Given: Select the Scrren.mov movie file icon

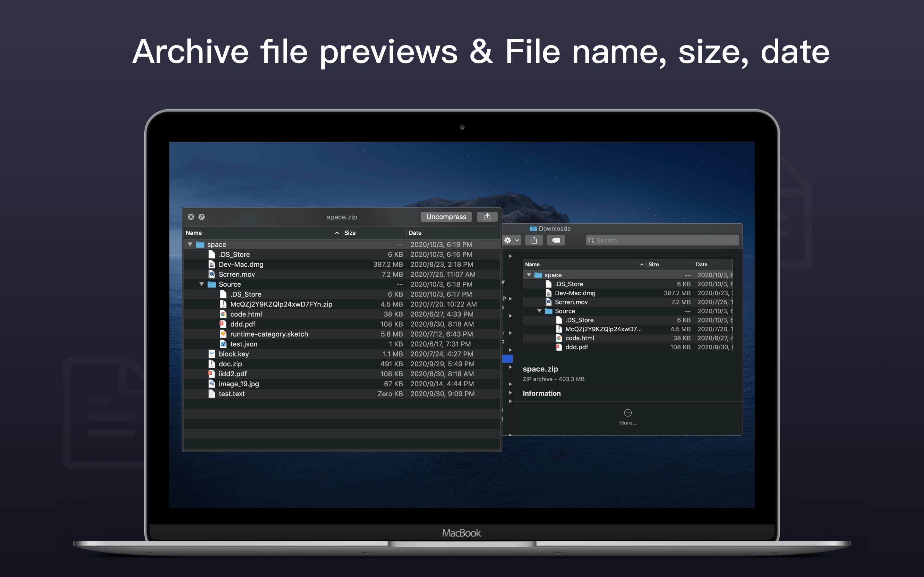Looking at the screenshot, I should [x=211, y=274].
